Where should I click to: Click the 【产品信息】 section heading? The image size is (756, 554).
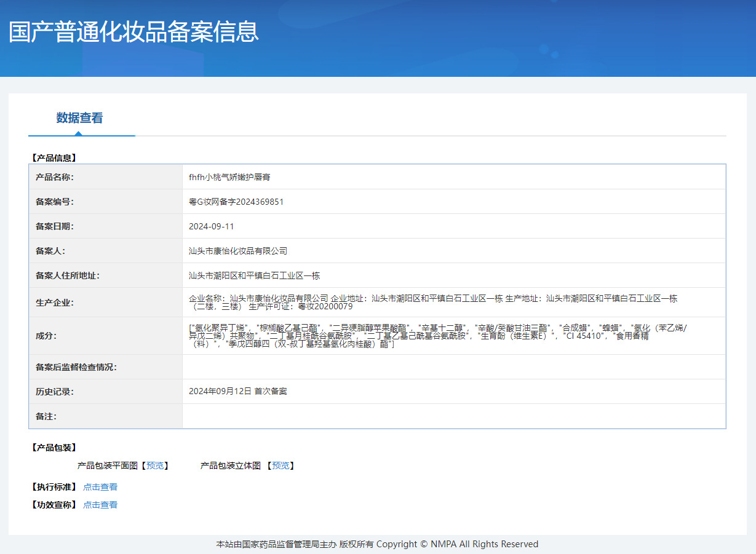point(54,157)
